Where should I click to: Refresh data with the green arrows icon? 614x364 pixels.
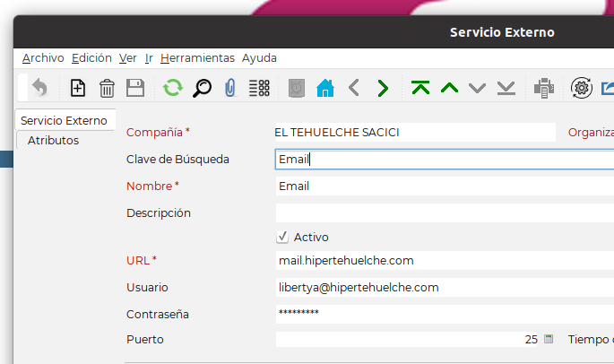pyautogui.click(x=173, y=87)
